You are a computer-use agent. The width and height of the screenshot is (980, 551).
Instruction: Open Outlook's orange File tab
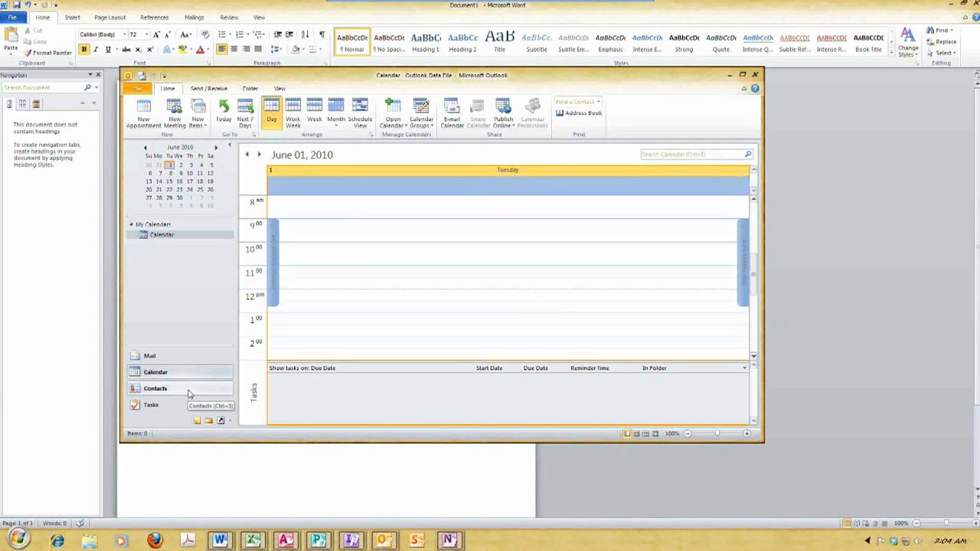(x=139, y=89)
